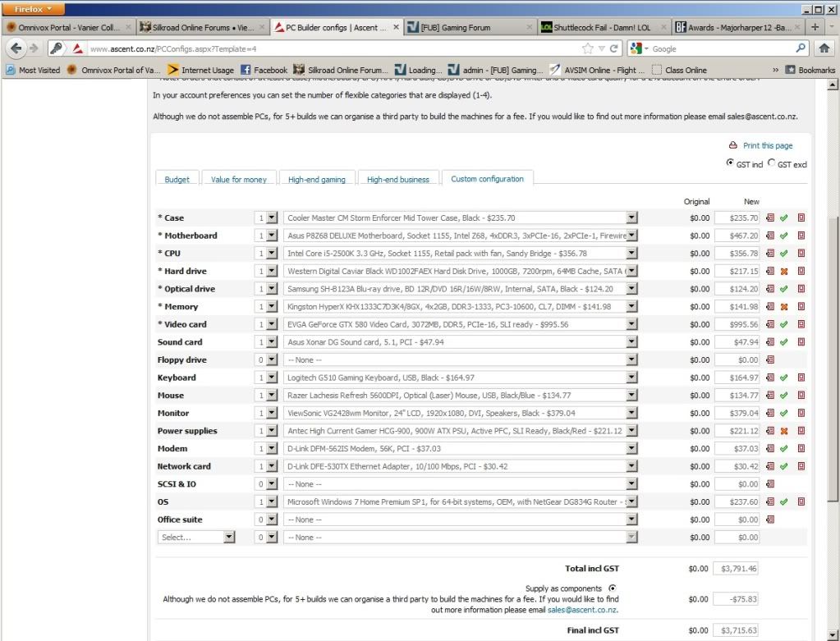Click the pink arrow-list icon in Case row

click(x=770, y=218)
